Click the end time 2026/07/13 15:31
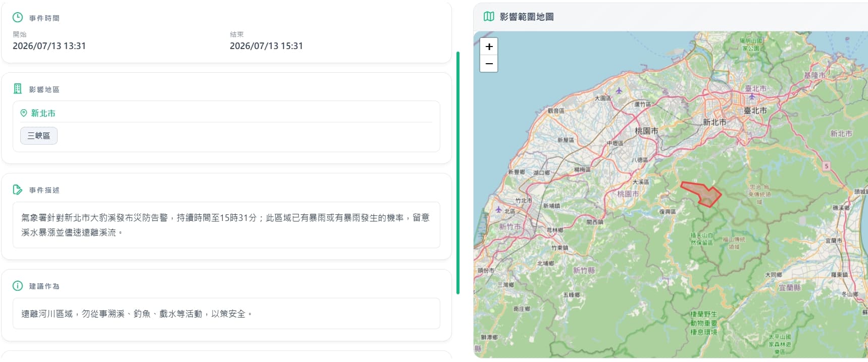 point(266,46)
